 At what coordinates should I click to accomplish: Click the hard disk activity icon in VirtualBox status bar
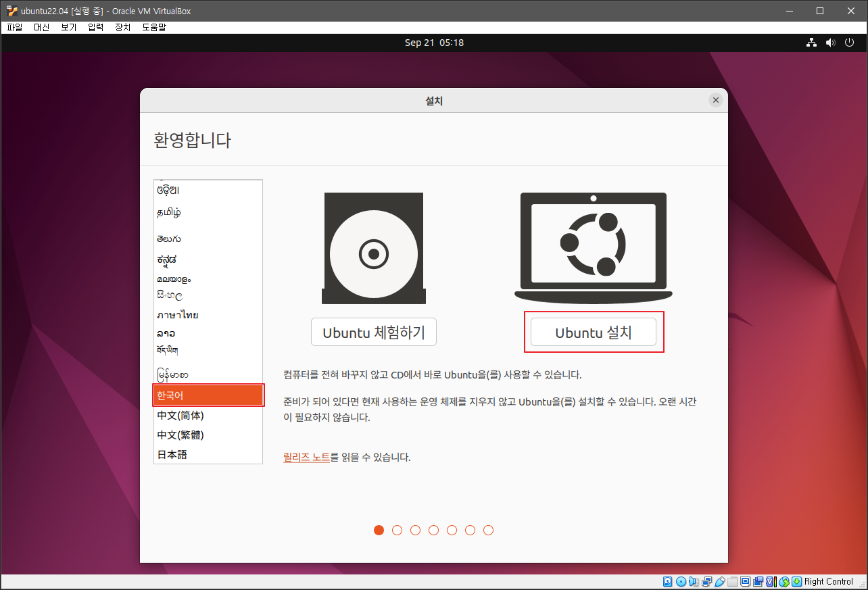(x=668, y=581)
